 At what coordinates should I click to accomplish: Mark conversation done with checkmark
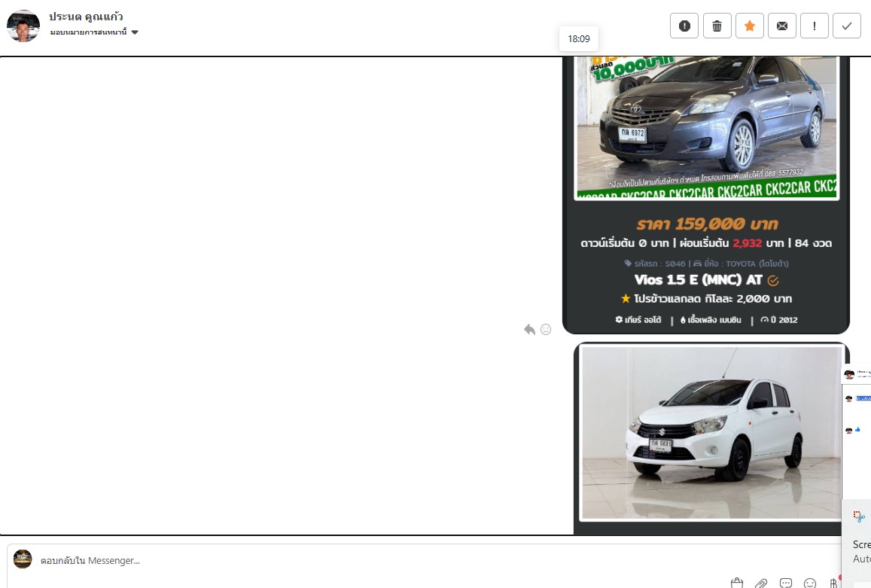(847, 26)
